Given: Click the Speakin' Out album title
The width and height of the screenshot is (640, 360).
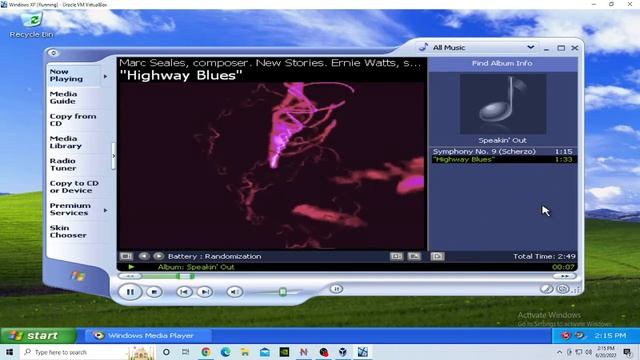Looking at the screenshot, I should point(502,140).
